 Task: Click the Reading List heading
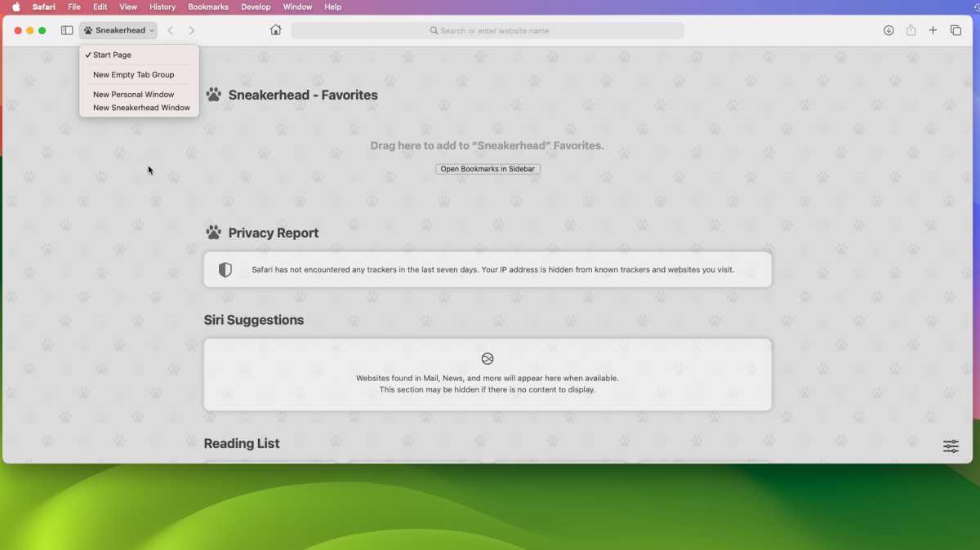242,443
